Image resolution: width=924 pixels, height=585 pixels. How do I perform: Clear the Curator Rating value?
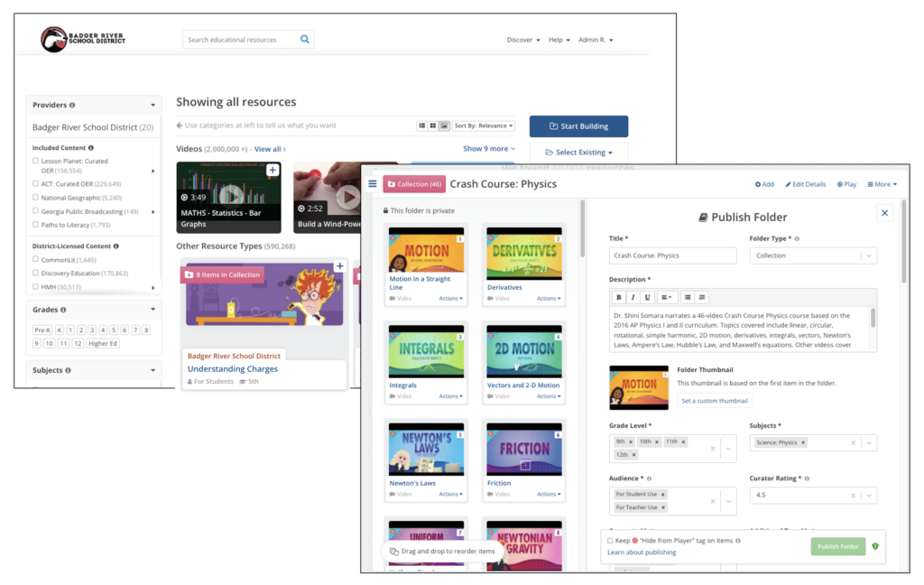coord(854,496)
